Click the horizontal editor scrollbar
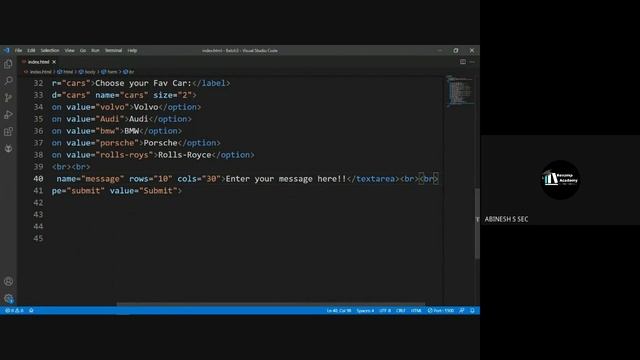Image resolution: width=640 pixels, height=360 pixels. tap(271, 304)
